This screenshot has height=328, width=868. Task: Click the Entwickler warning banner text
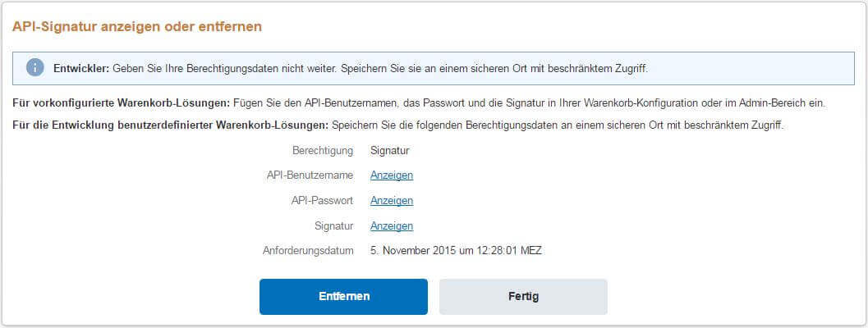pos(351,69)
